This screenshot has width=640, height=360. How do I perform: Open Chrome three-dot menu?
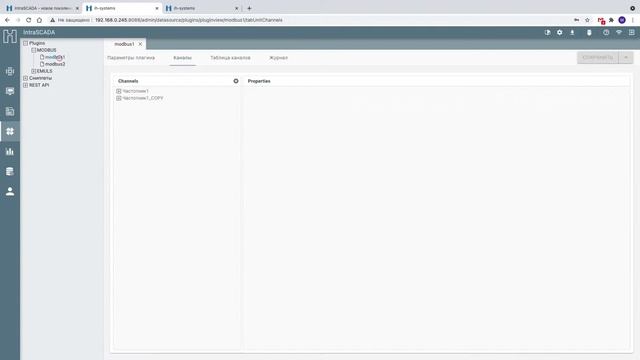pyautogui.click(x=633, y=20)
